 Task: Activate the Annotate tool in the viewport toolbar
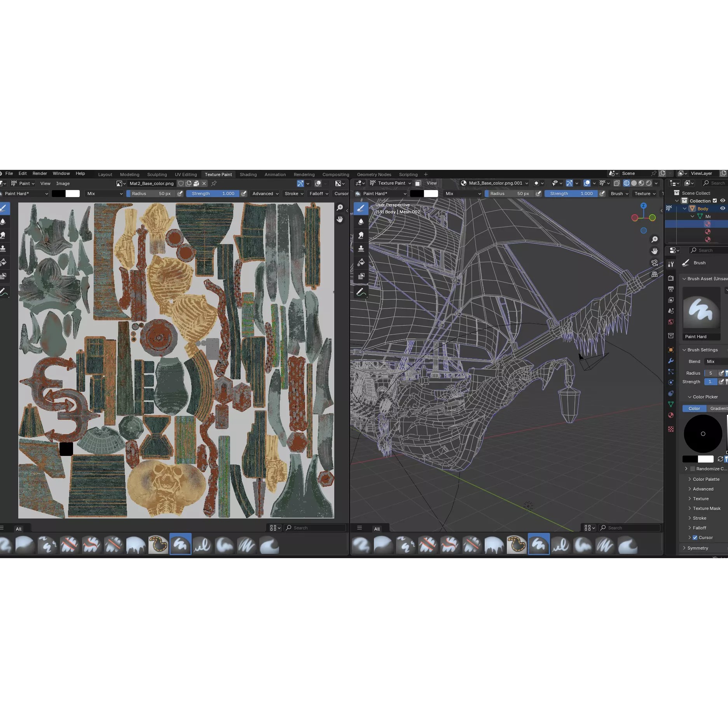361,292
